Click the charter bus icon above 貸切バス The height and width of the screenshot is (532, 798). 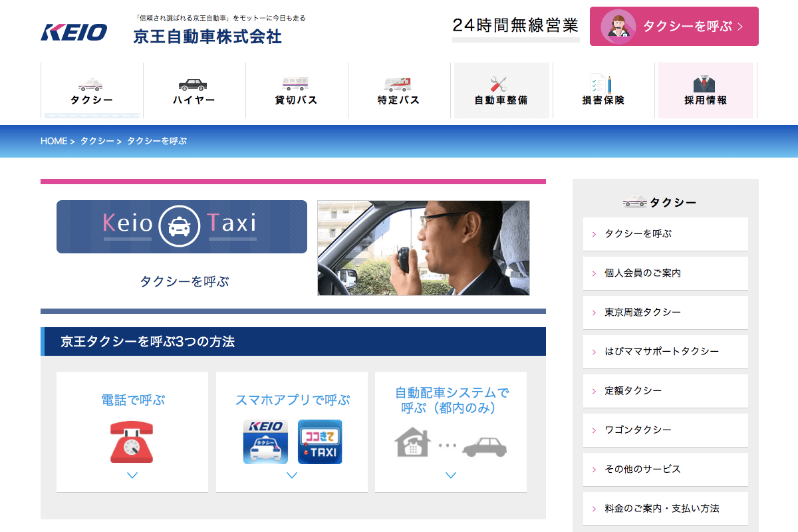coord(296,84)
